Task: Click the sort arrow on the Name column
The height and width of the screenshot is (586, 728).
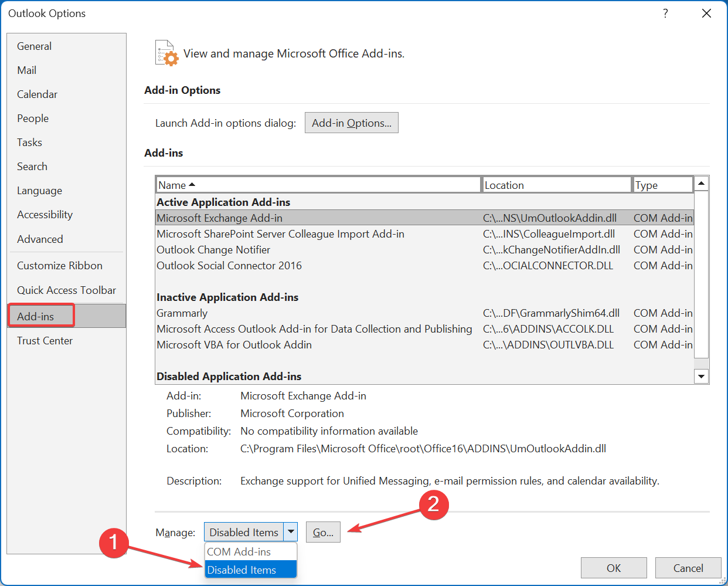Action: (190, 184)
